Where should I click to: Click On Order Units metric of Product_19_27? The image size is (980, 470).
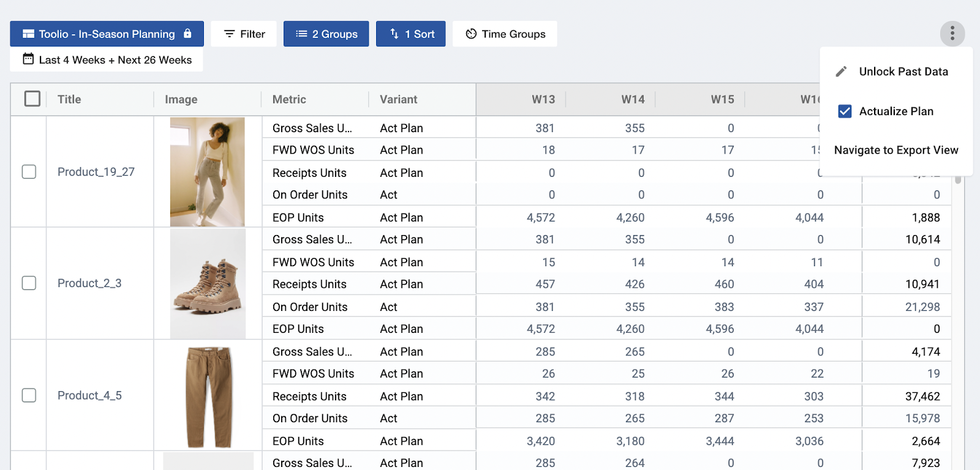pyautogui.click(x=310, y=195)
